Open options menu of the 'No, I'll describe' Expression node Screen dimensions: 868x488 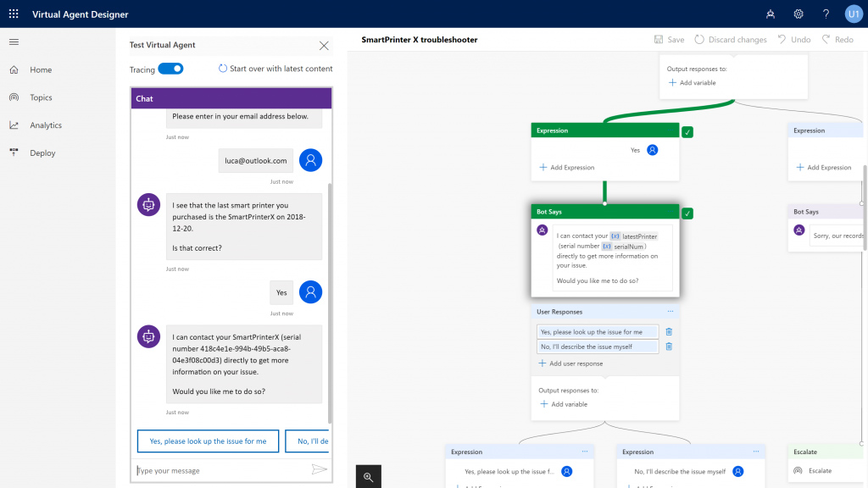[x=755, y=452]
